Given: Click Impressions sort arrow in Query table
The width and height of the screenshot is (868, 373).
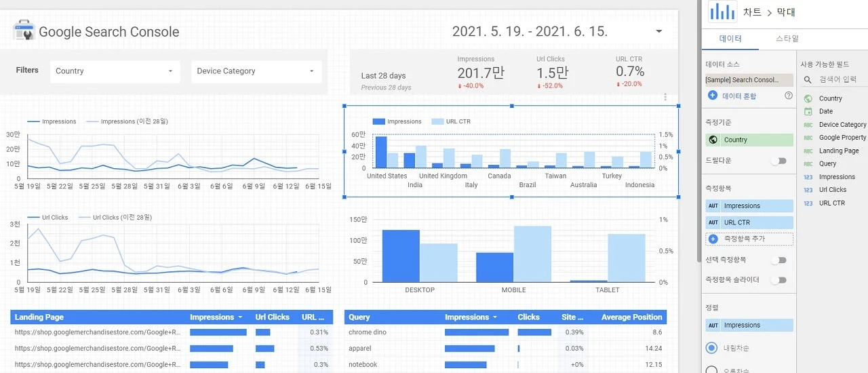Looking at the screenshot, I should (495, 317).
